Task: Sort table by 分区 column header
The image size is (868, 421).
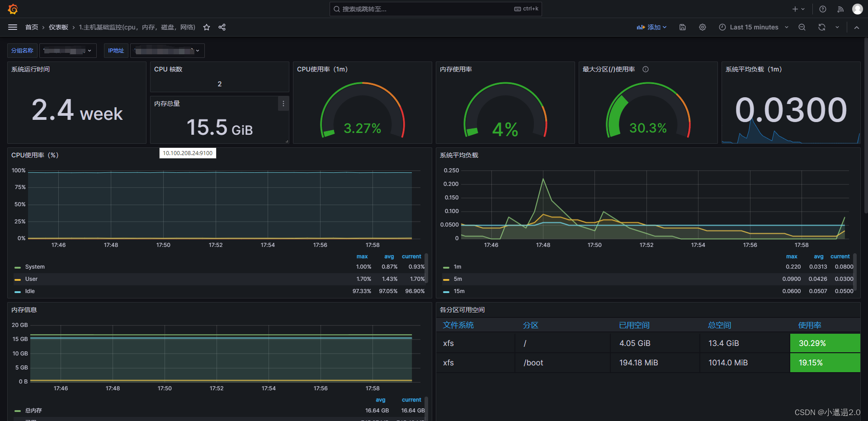Action: click(x=531, y=325)
